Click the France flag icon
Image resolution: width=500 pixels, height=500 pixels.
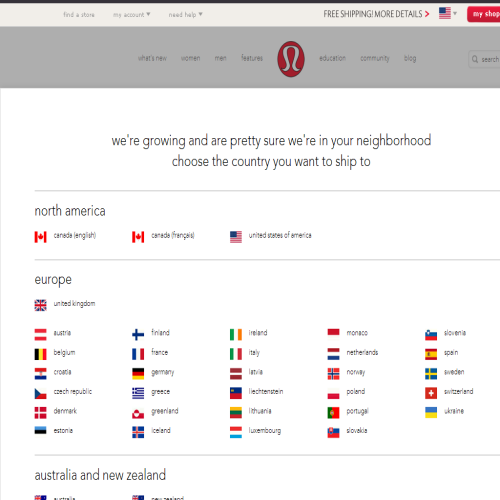click(138, 354)
